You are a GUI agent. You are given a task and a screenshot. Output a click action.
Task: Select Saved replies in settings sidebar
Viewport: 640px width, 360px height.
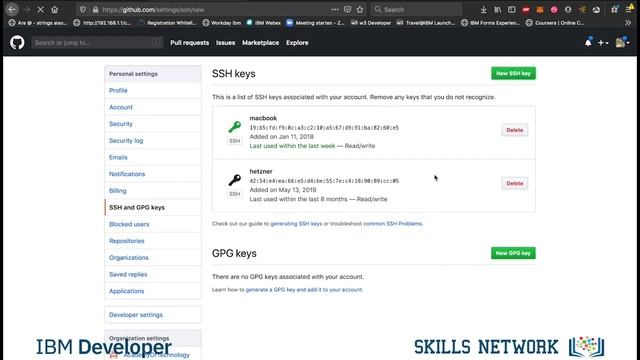[x=153, y=274]
